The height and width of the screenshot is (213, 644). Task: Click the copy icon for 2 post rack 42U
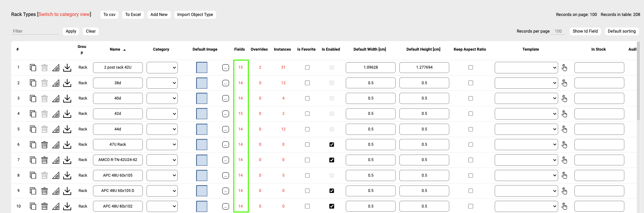click(x=33, y=68)
